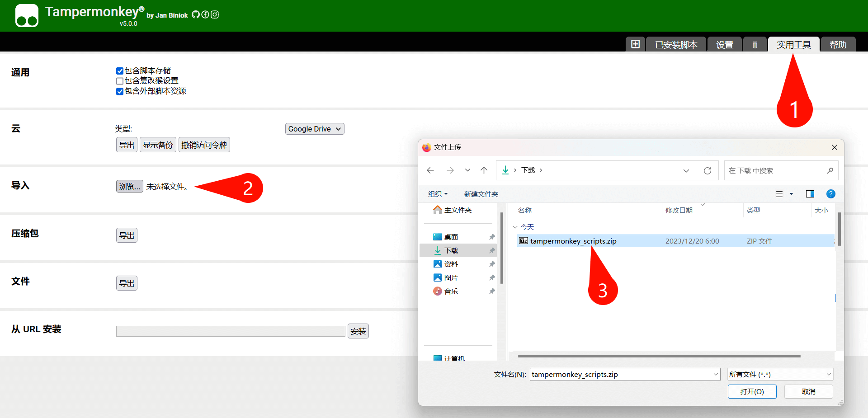Open file dialog help icon
This screenshot has width=868, height=418.
[831, 194]
